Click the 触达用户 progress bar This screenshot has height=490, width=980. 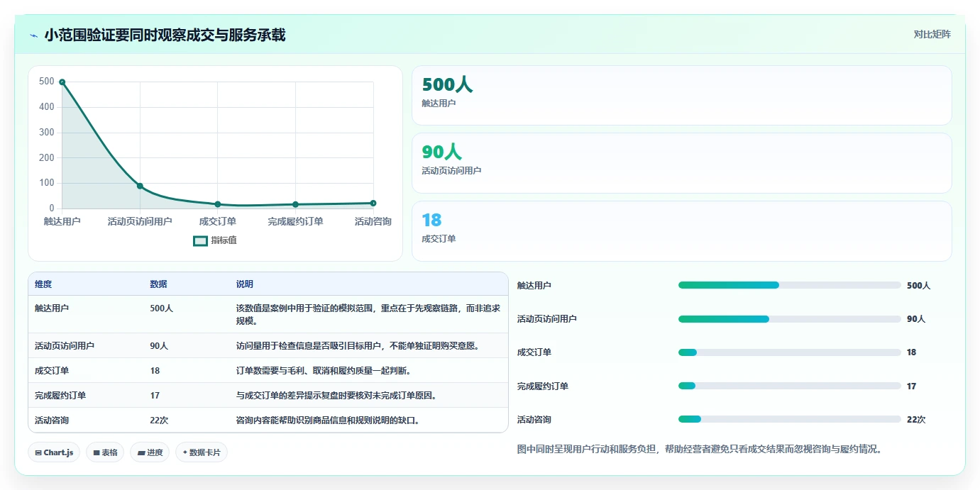pyautogui.click(x=790, y=285)
